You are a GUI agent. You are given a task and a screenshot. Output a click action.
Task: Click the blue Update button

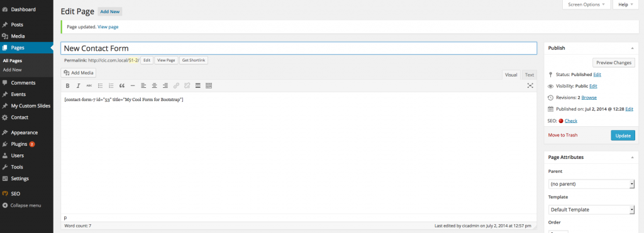[623, 136]
